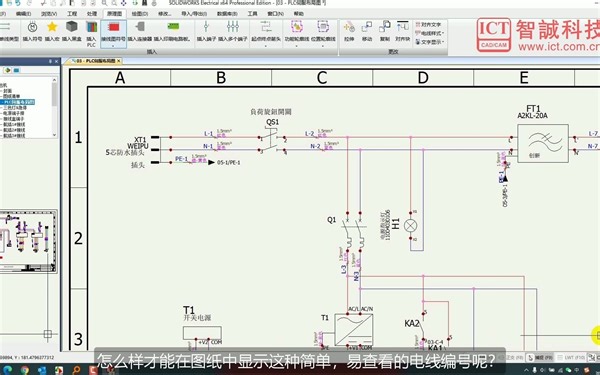600x375 pixels.
Task: Pin the side panel with the pushpin icon
Action: 50,61
